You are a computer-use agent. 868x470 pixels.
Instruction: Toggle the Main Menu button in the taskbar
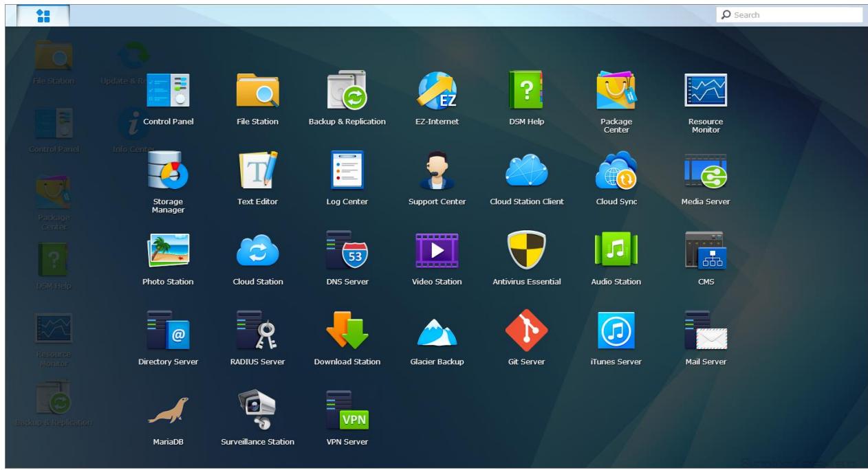pyautogui.click(x=43, y=16)
